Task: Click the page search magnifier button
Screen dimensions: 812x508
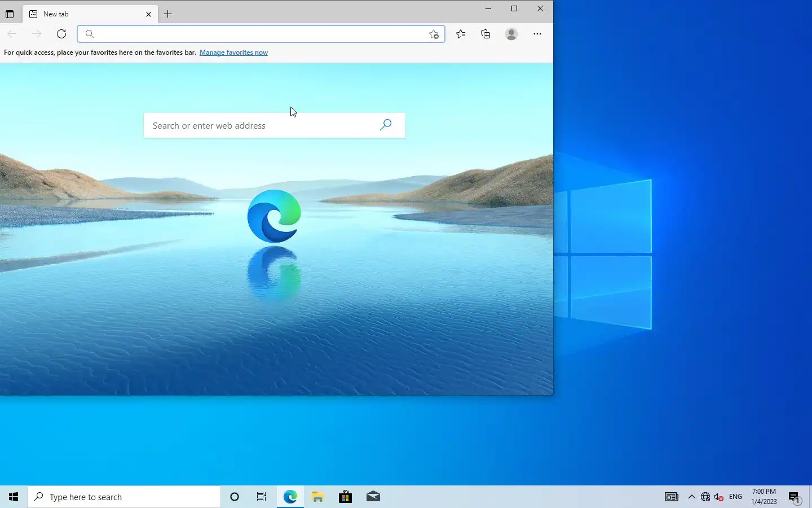Action: click(x=386, y=125)
